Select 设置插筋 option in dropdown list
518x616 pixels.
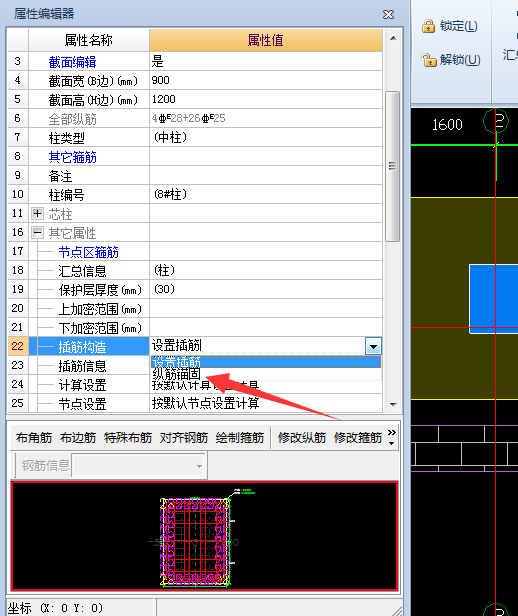point(266,362)
